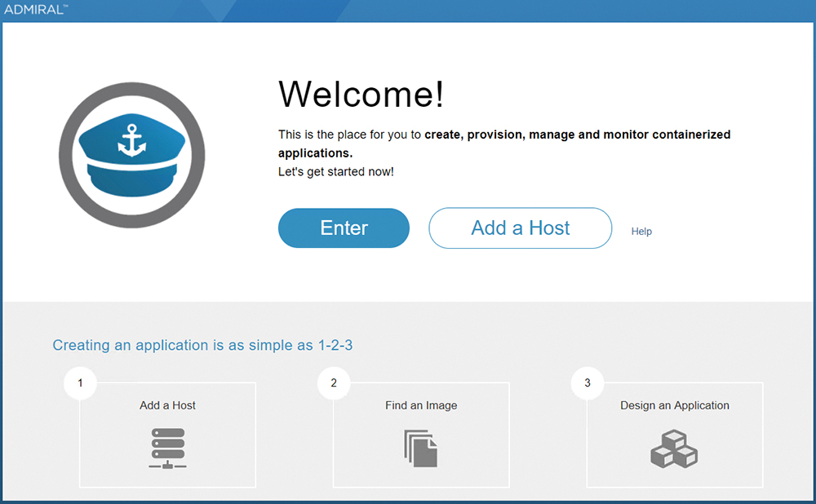Click step number 1 circle badge
Image resolution: width=816 pixels, height=504 pixels.
tap(80, 382)
